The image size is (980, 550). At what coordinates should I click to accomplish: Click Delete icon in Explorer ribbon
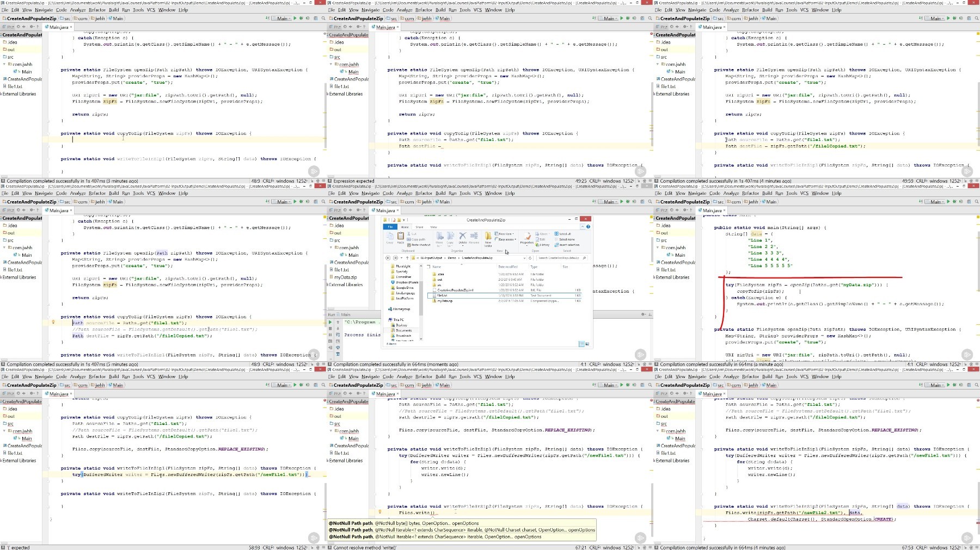coord(463,238)
